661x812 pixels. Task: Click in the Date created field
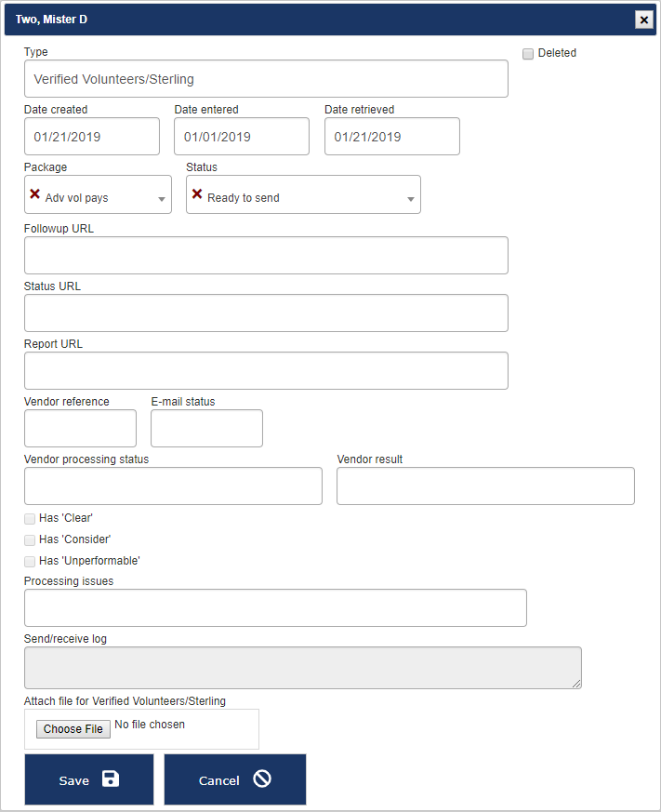tap(92, 137)
